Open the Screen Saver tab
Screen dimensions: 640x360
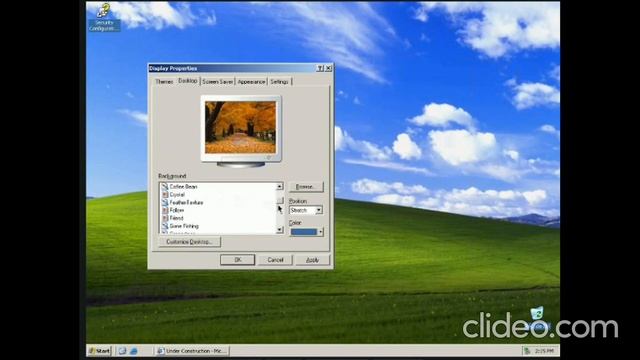[x=218, y=82]
